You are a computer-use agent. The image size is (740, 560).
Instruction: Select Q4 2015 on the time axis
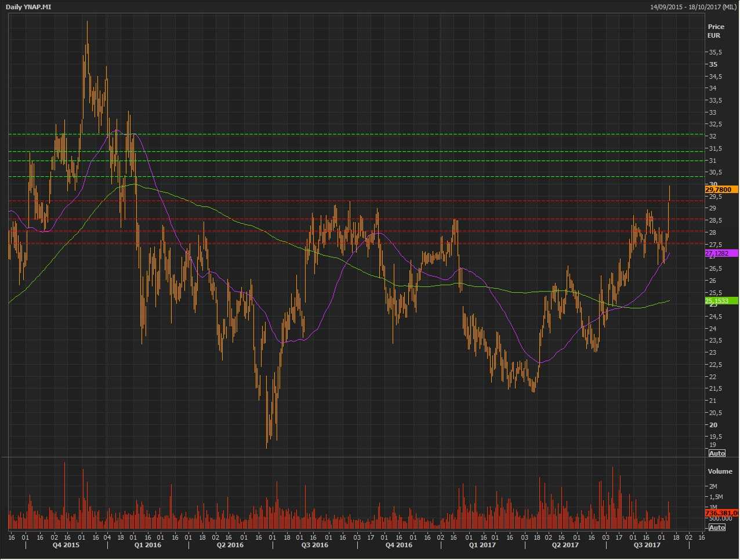[66, 545]
